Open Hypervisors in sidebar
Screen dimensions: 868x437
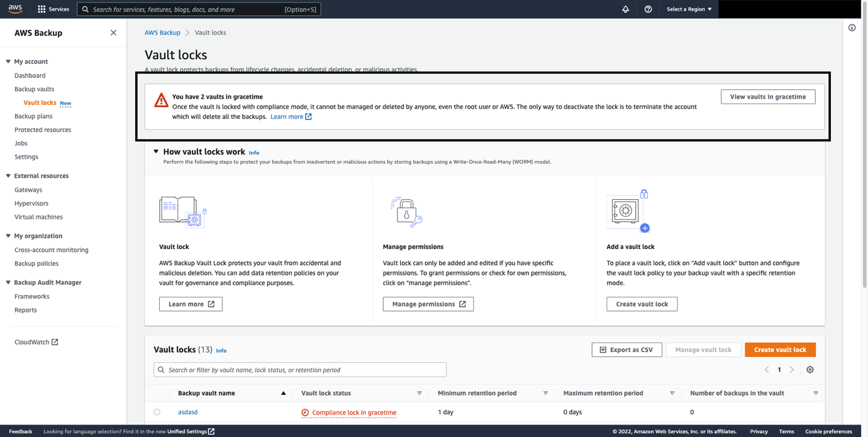point(31,204)
